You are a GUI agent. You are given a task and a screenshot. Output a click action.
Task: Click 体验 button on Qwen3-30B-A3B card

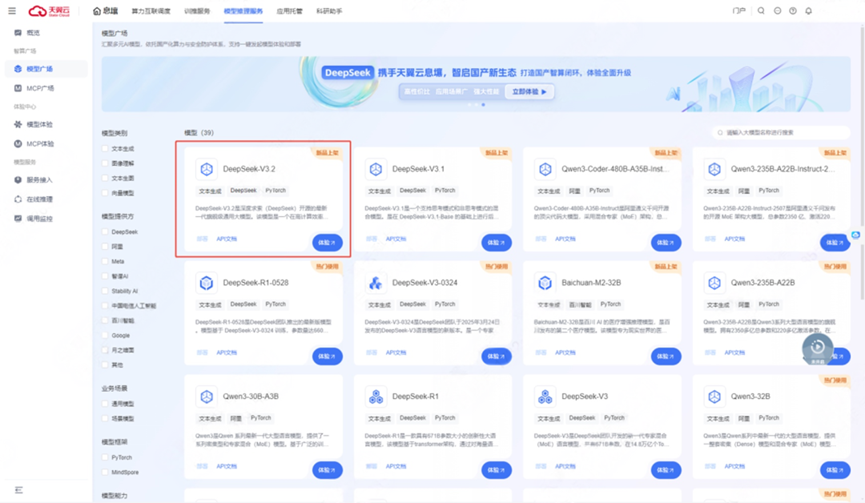click(x=327, y=470)
